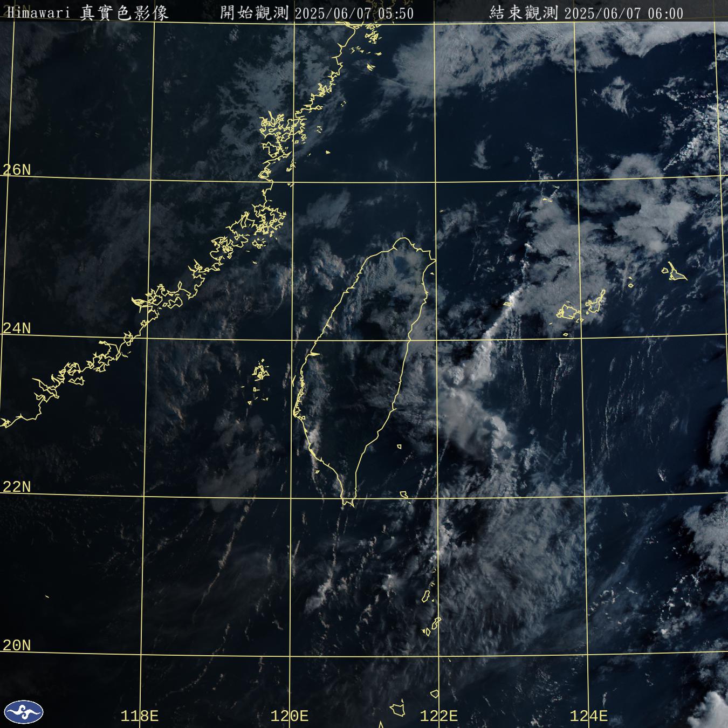Click the start observation time '2025/06/07 05:50'
The image size is (728, 728).
(x=354, y=13)
